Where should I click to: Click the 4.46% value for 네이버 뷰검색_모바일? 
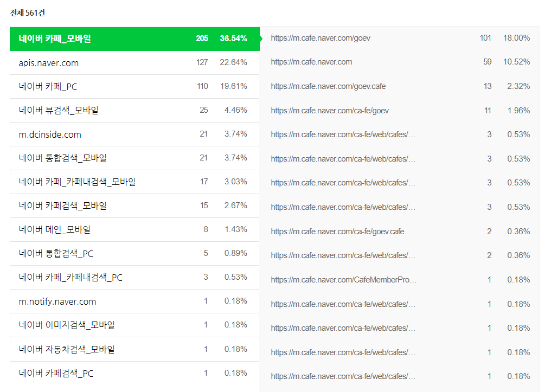[236, 110]
